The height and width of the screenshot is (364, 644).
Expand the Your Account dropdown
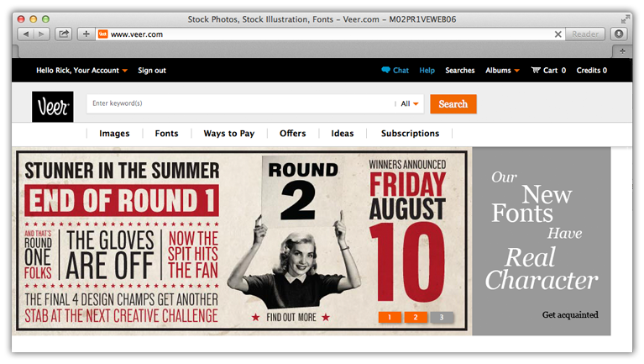(81, 71)
